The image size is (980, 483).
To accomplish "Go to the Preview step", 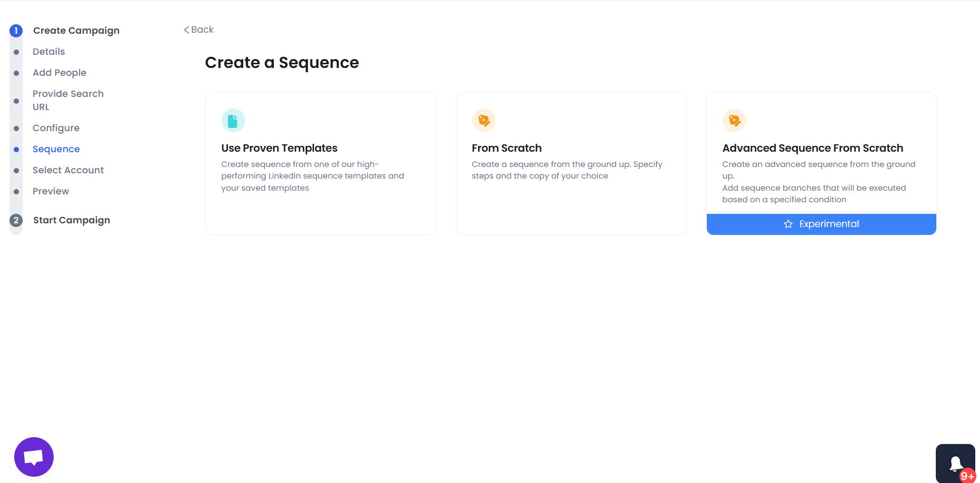I will point(51,191).
